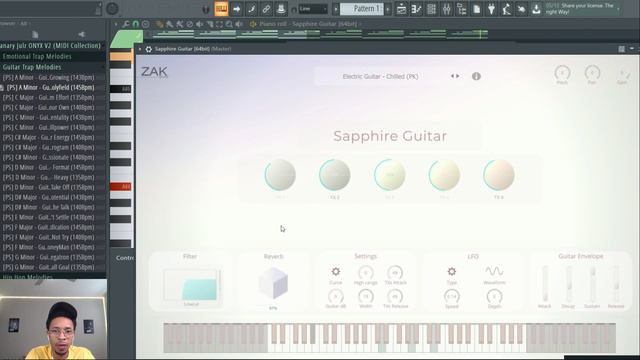The image size is (640, 360).
Task: Click the Filter cutoff display
Action: click(191, 285)
